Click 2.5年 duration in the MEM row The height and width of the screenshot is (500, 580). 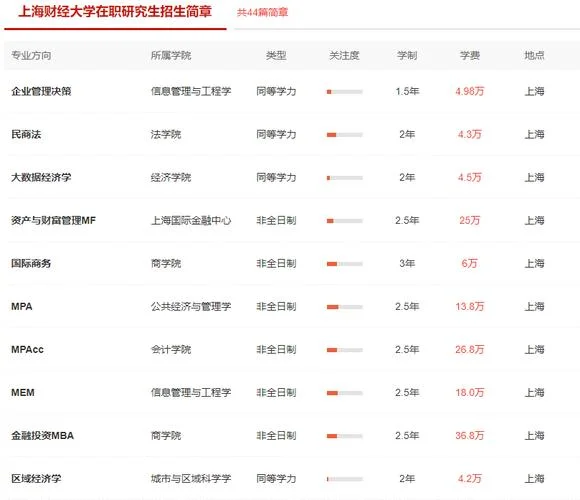point(407,392)
